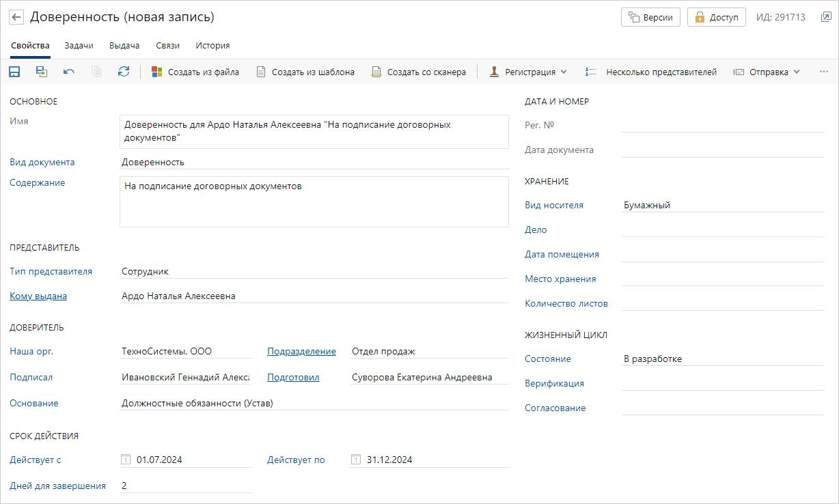The image size is (839, 504).
Task: Click the Доступ button
Action: pos(716,17)
